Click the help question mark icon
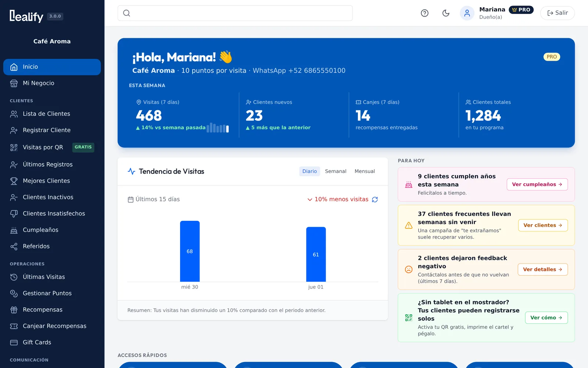 [424, 13]
